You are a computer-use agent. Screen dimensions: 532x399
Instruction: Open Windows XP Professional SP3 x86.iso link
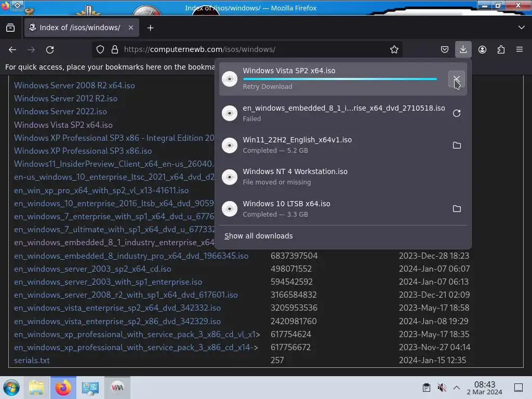click(83, 151)
